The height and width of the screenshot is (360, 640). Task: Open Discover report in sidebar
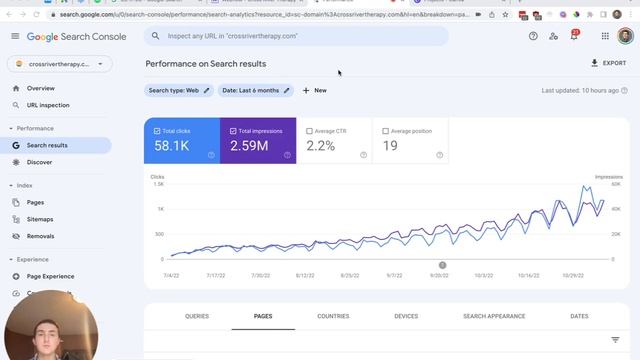[x=39, y=162]
